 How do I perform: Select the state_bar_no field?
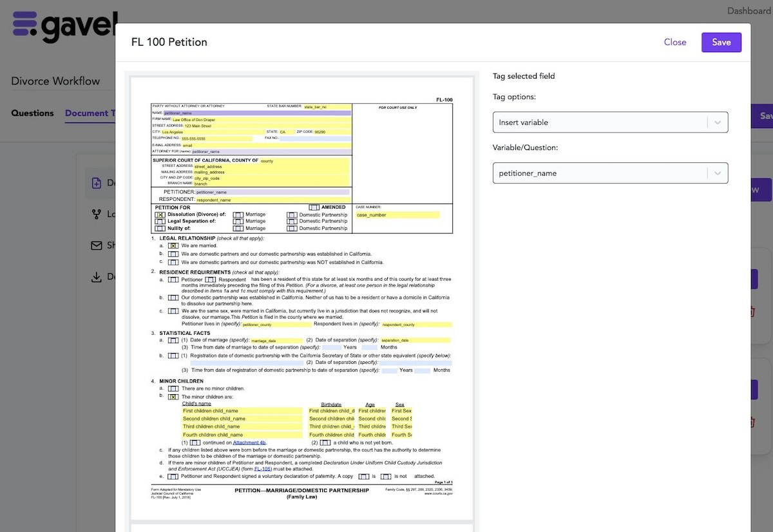[327, 107]
